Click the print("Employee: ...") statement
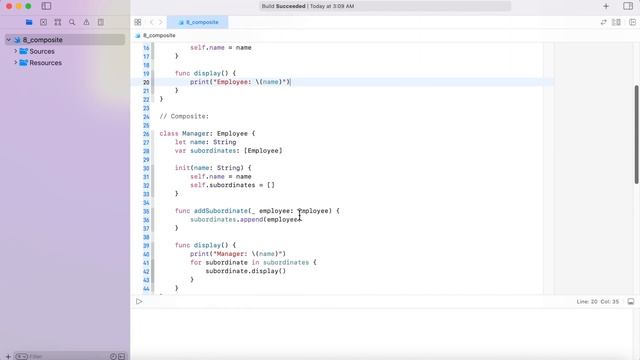The width and height of the screenshot is (640, 360). click(x=240, y=82)
